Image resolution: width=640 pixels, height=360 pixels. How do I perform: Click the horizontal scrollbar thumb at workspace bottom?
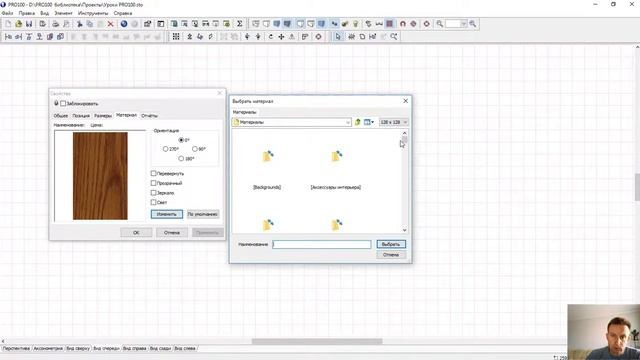(317, 341)
